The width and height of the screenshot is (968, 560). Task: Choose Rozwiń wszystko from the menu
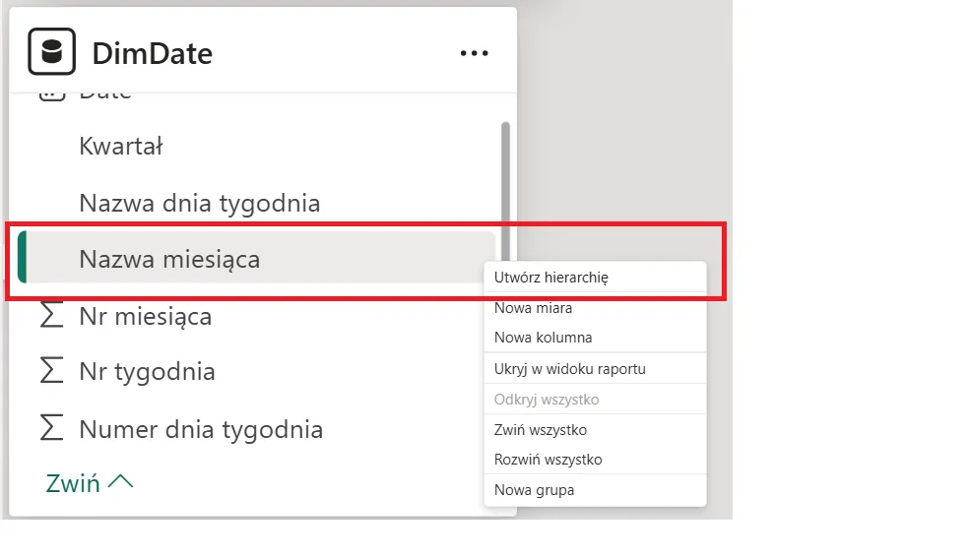click(x=548, y=460)
